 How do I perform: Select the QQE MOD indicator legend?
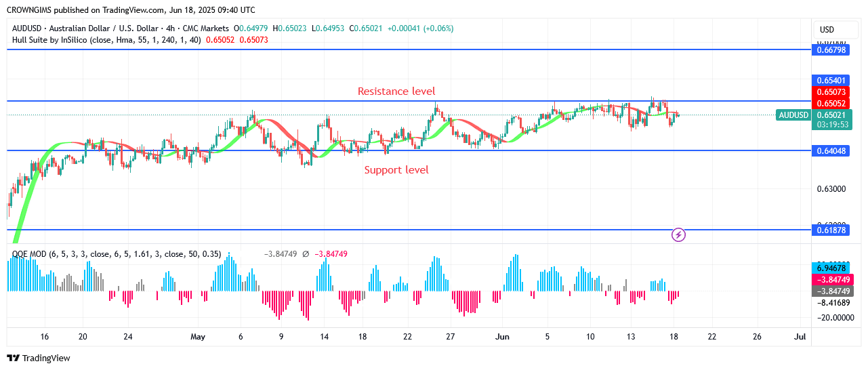click(x=117, y=254)
